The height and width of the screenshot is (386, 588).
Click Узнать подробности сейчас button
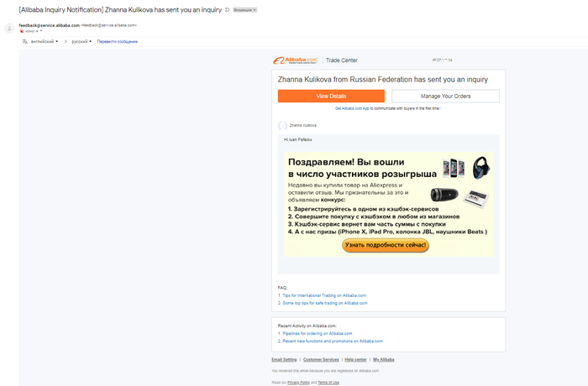click(386, 245)
